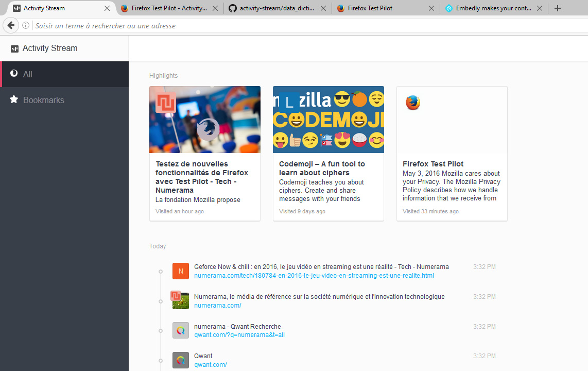588x371 pixels.
Task: Open the numerama.com/ link
Action: [217, 306]
